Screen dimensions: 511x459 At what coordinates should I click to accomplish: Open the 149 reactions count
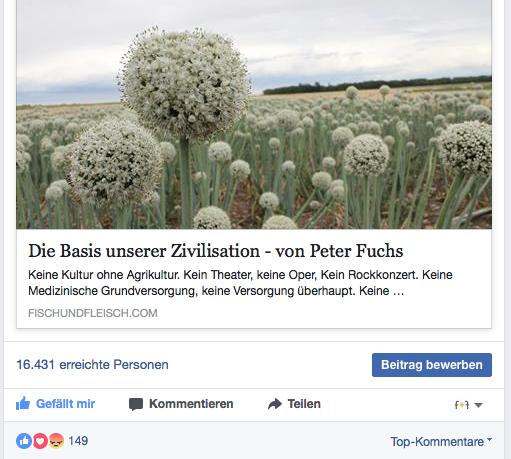pos(78,441)
